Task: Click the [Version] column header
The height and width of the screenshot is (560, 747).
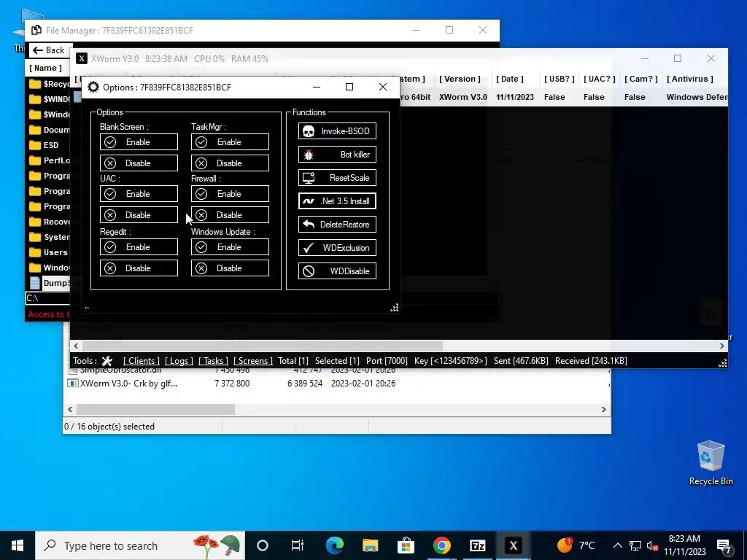Action: tap(460, 79)
